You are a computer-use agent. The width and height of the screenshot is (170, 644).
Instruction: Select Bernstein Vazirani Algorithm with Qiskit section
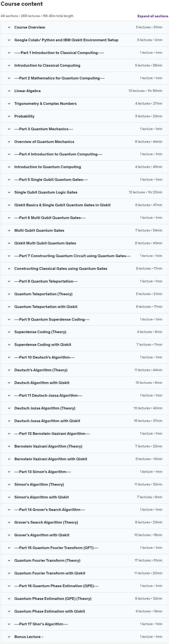click(x=84, y=459)
